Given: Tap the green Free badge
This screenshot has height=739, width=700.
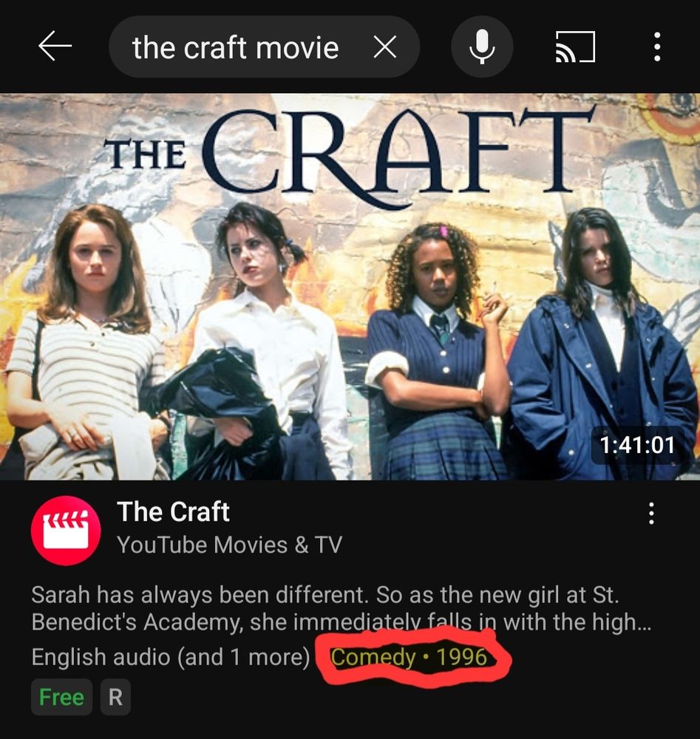Looking at the screenshot, I should click(x=61, y=697).
